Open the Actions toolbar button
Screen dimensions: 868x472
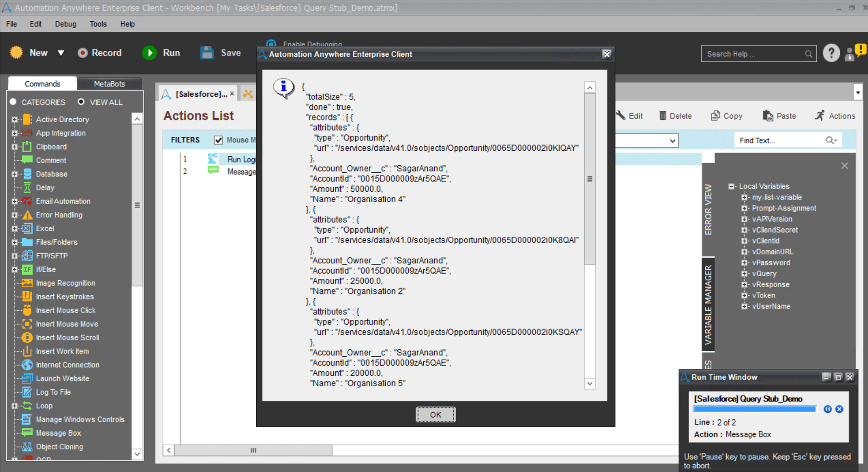[835, 116]
